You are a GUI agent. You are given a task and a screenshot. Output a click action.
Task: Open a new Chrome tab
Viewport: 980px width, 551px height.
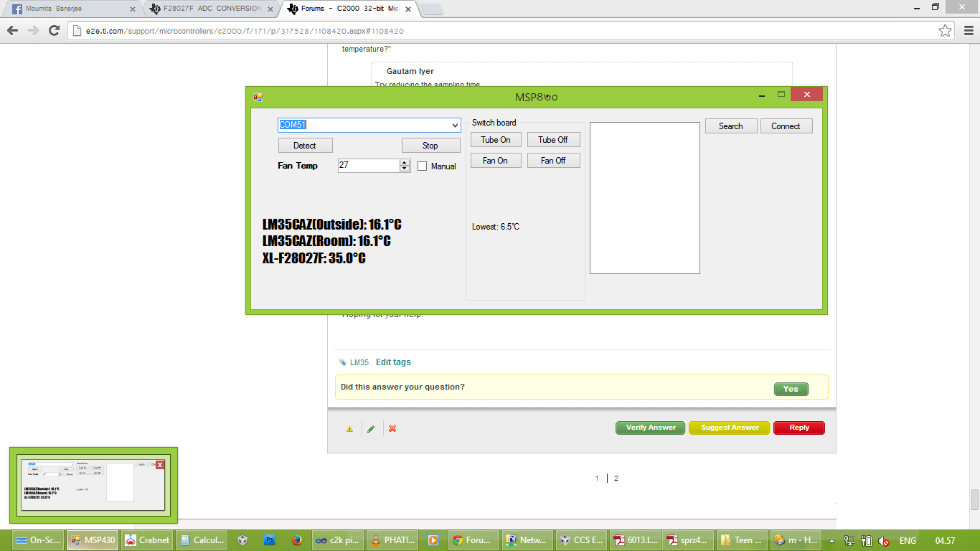431,9
